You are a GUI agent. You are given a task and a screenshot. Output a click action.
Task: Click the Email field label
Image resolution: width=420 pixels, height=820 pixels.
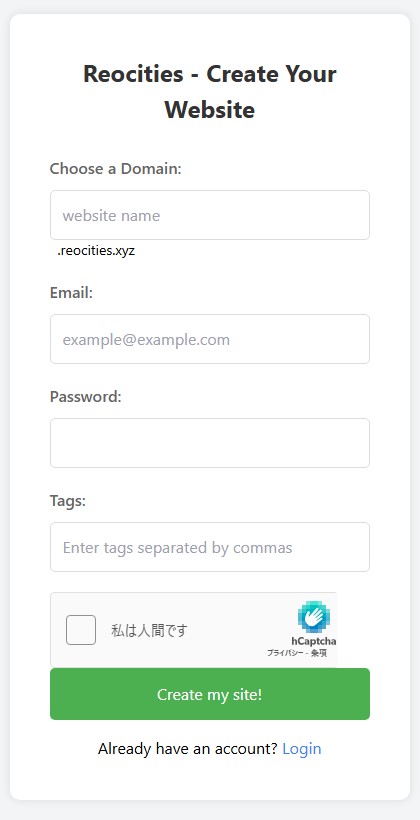point(71,293)
